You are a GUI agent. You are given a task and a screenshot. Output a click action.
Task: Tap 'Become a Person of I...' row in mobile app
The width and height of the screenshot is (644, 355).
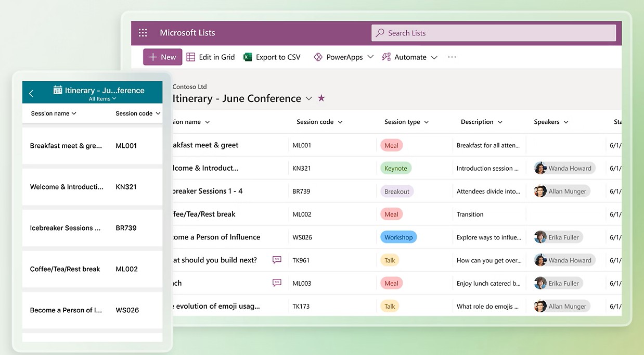(x=93, y=310)
